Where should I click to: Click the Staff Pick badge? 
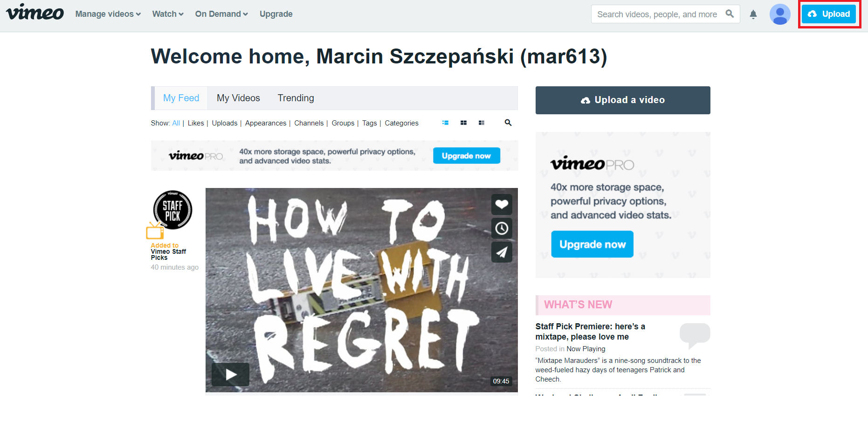[172, 210]
